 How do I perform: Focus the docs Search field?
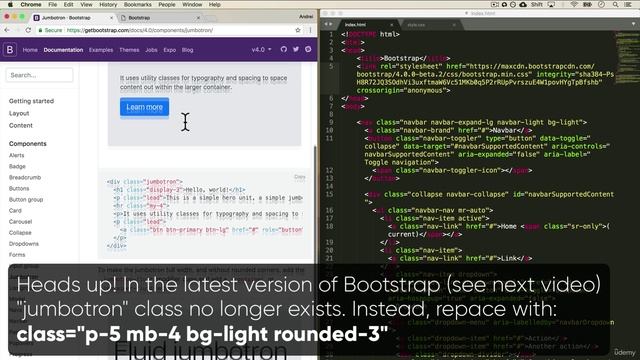point(40,75)
